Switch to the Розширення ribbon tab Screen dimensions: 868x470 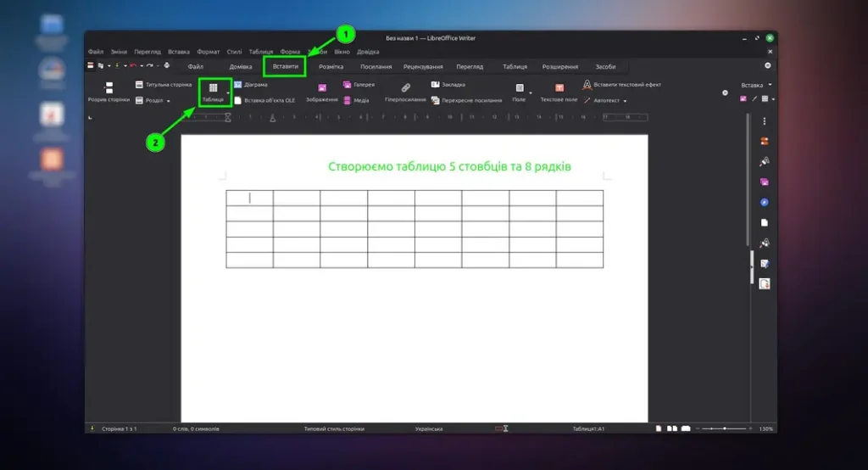(x=559, y=66)
